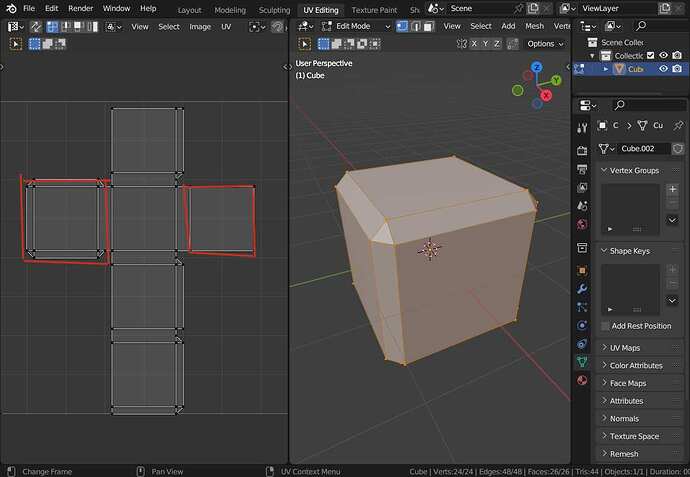Disable Cube in renders camera icon
This screenshot has width=690, height=477.
click(677, 69)
